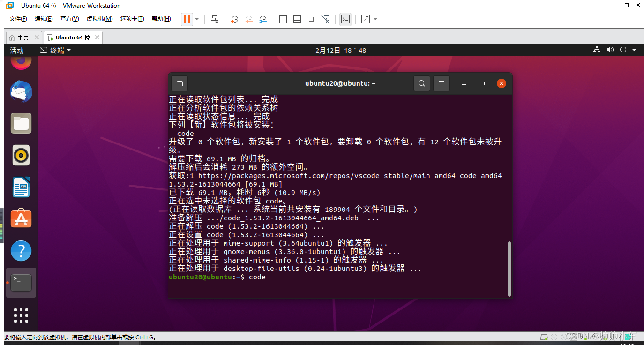This screenshot has height=345, width=644.
Task: Launch Thunderbird mail from the dock
Action: pyautogui.click(x=21, y=92)
